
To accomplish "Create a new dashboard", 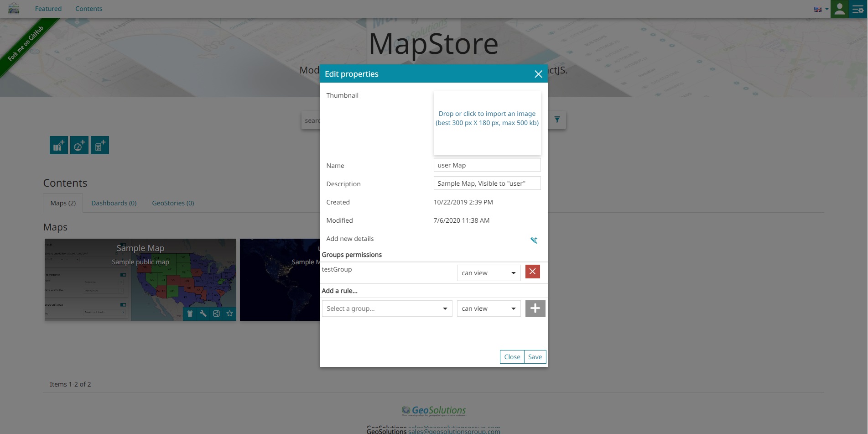I will (79, 145).
